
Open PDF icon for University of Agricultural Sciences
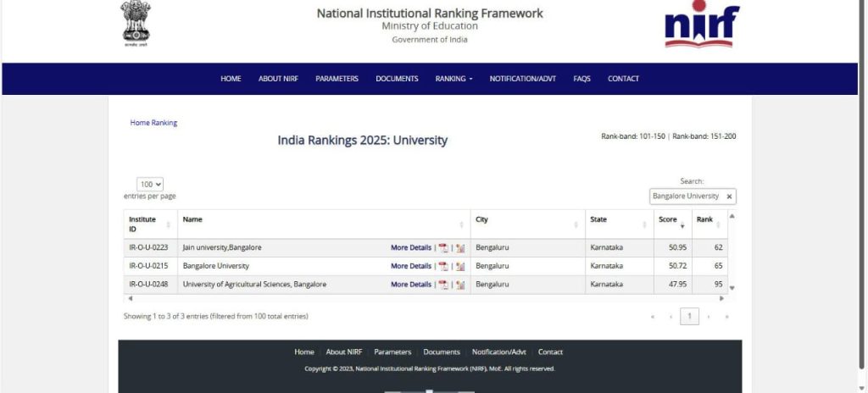[442, 285]
